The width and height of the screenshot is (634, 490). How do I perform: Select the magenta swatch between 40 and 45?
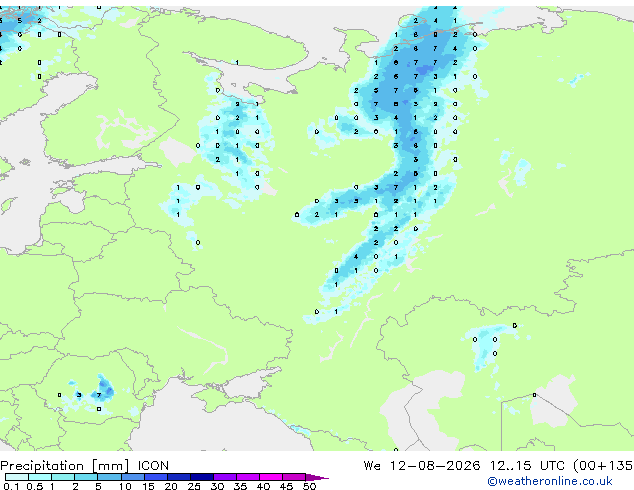(x=271, y=477)
